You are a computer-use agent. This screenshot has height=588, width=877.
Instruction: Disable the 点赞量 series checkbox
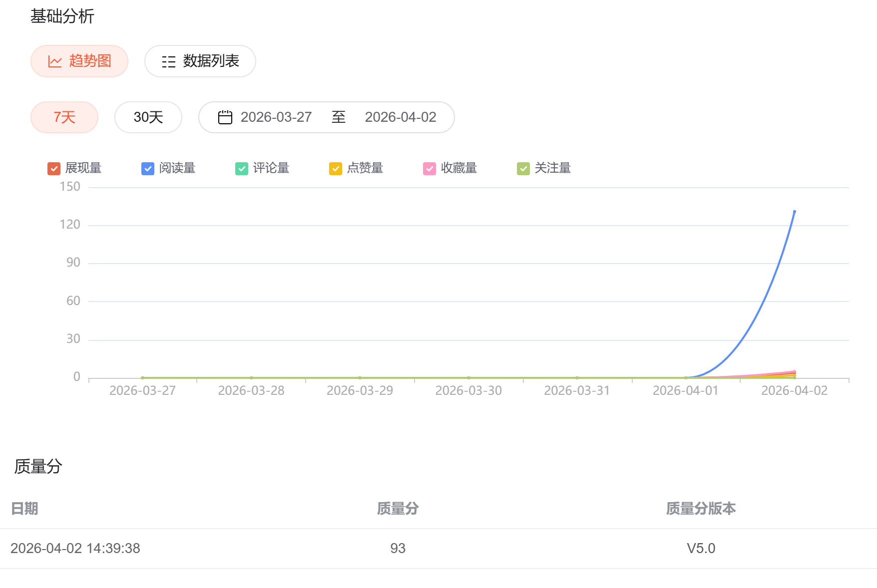336,169
